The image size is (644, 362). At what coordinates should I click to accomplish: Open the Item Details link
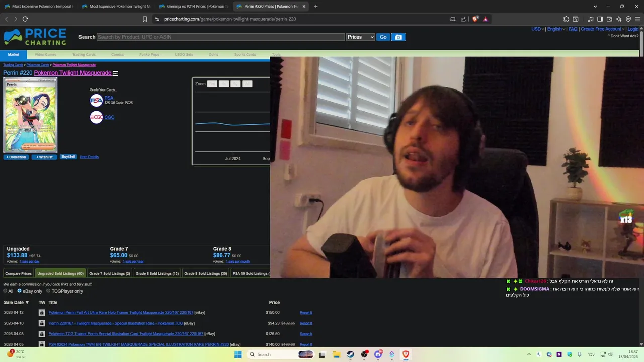90,157
